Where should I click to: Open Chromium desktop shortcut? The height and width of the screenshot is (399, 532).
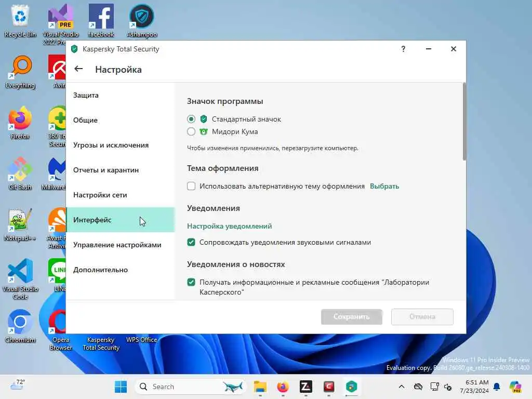[x=20, y=326]
